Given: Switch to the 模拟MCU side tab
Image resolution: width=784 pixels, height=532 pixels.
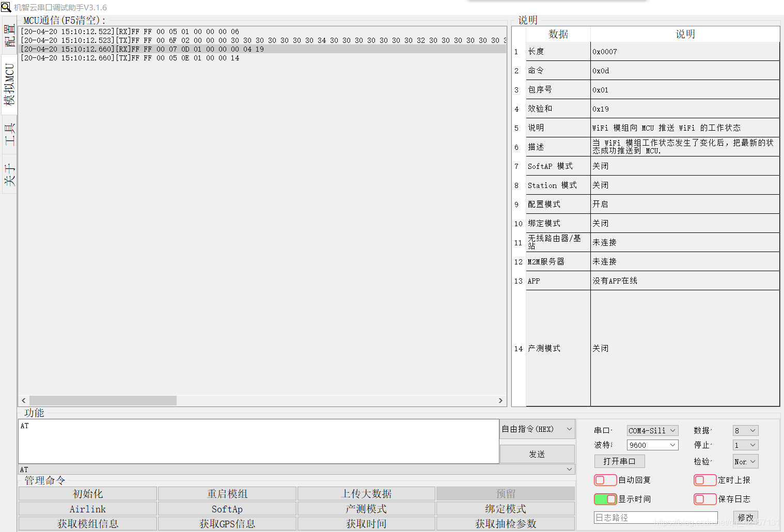Looking at the screenshot, I should pyautogui.click(x=9, y=84).
